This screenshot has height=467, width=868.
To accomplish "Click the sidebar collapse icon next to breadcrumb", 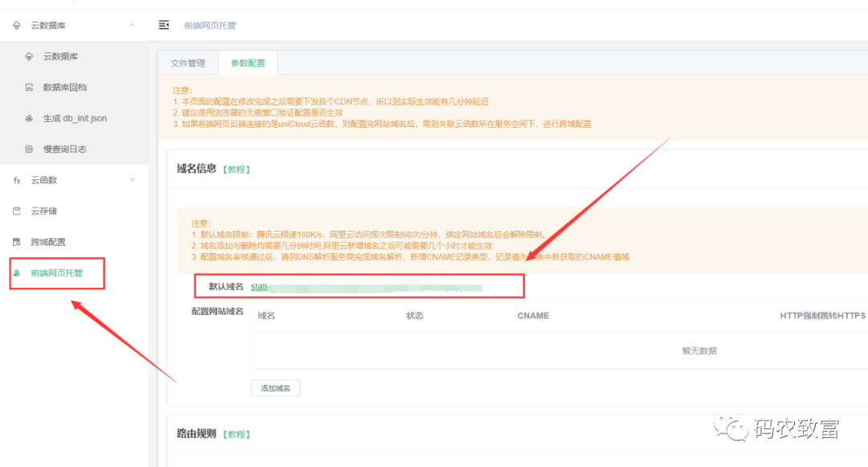I will click(164, 25).
